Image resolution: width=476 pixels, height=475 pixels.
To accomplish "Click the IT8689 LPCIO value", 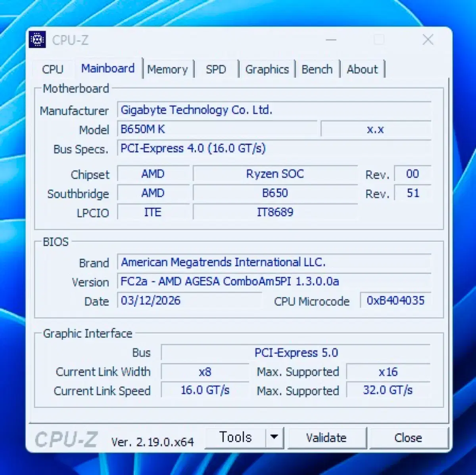I will 275,212.
